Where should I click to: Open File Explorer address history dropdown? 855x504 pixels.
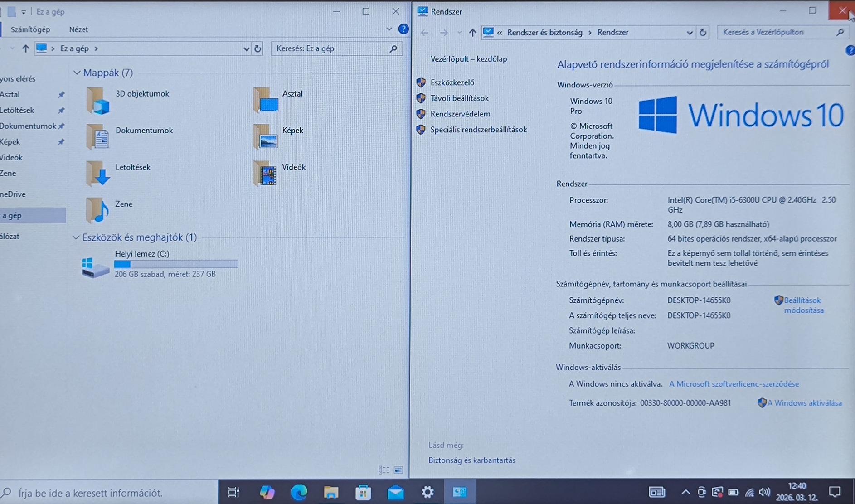click(x=246, y=48)
